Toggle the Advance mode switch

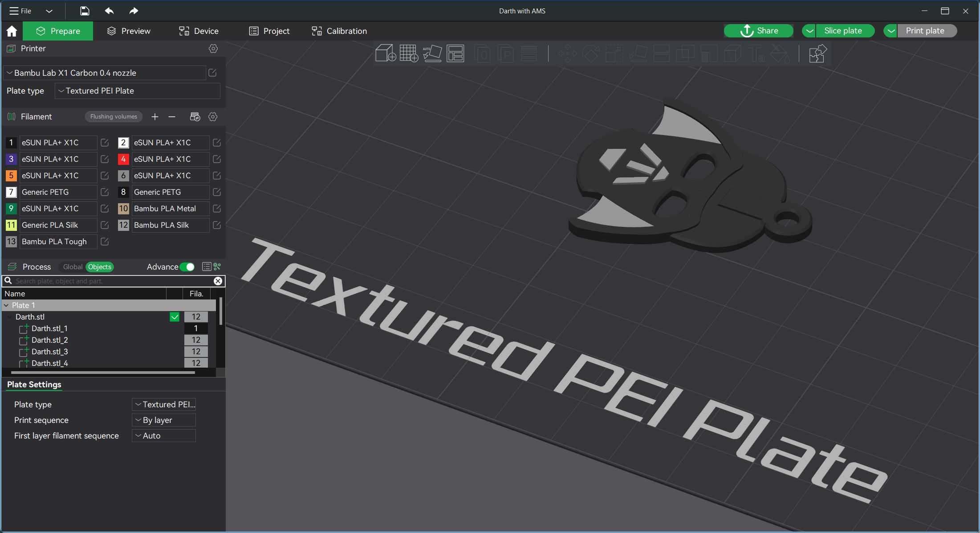[x=187, y=267]
